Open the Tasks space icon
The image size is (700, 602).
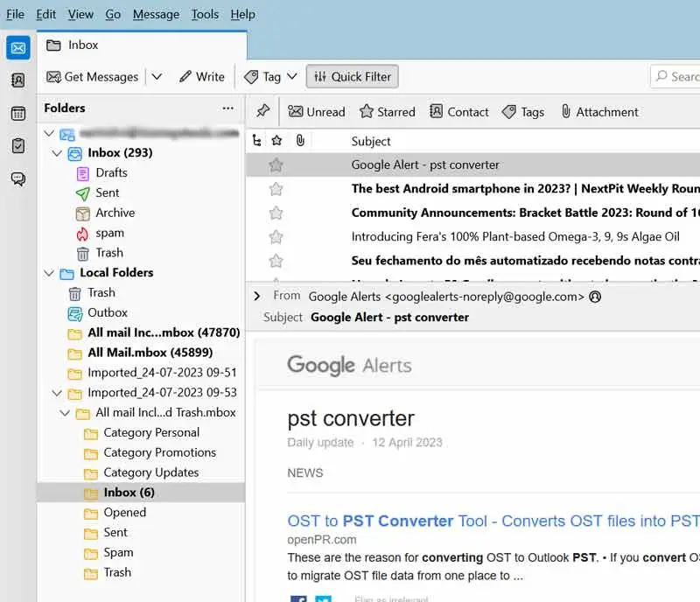click(x=17, y=145)
